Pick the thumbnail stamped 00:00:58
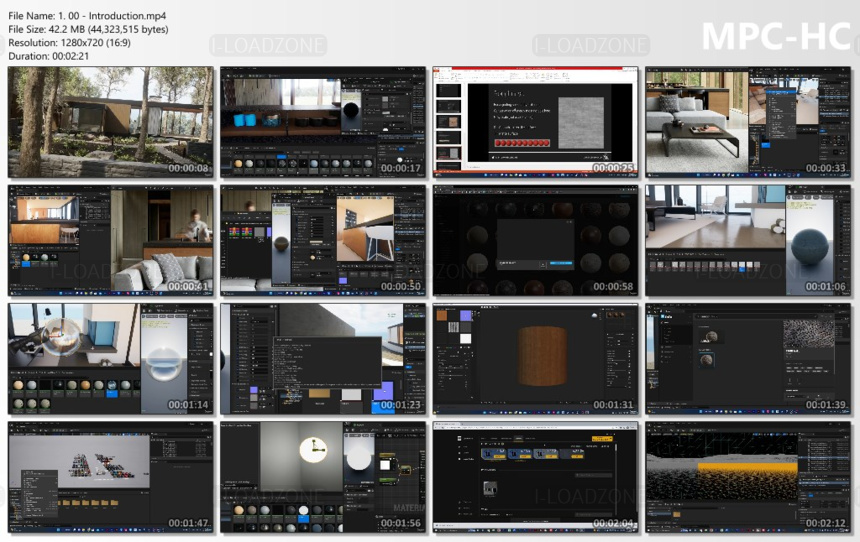 click(x=535, y=241)
